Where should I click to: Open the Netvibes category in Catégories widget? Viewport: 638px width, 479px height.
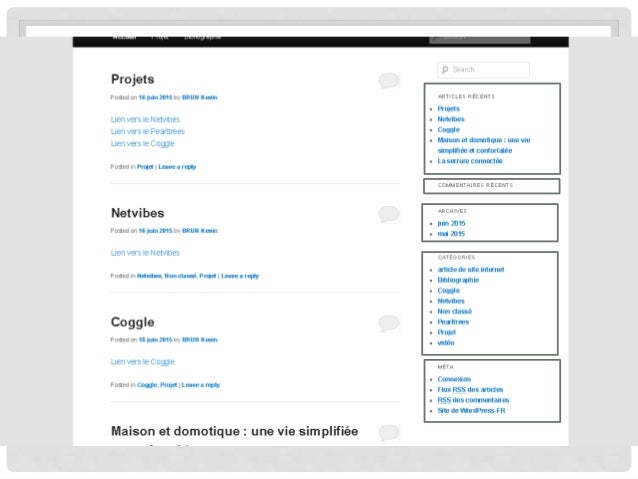[451, 301]
